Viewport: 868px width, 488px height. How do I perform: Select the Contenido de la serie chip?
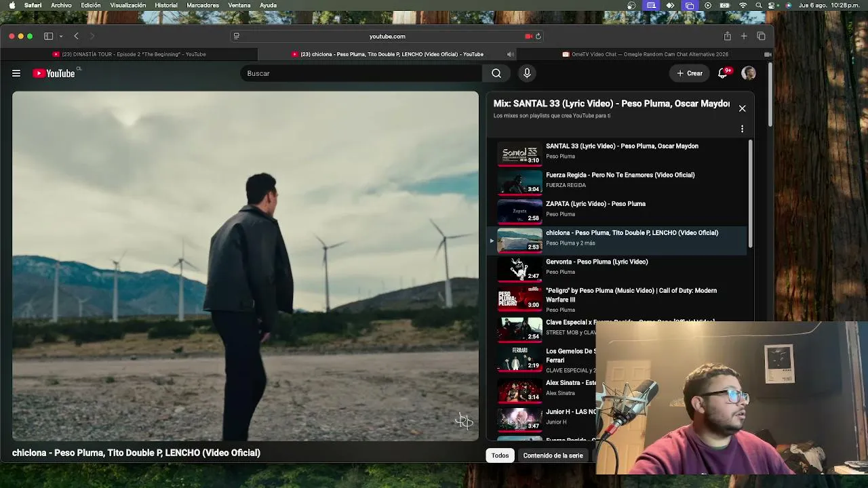(x=553, y=455)
